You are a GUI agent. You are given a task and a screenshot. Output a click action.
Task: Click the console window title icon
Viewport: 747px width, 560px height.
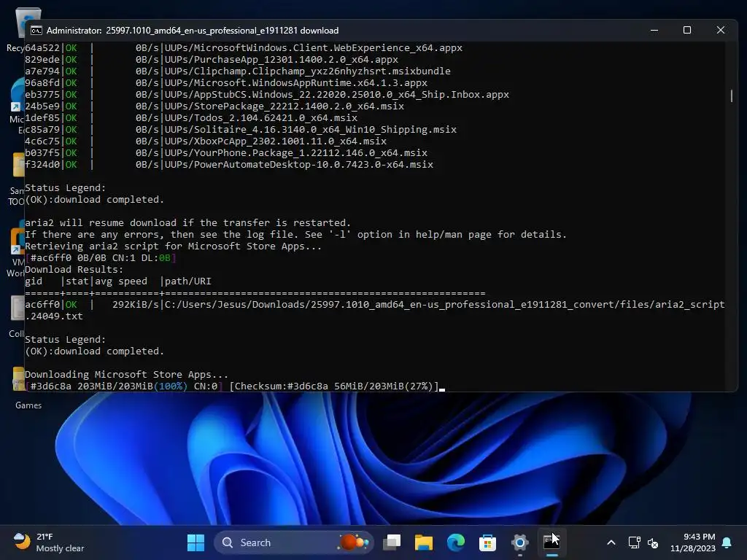[36, 31]
